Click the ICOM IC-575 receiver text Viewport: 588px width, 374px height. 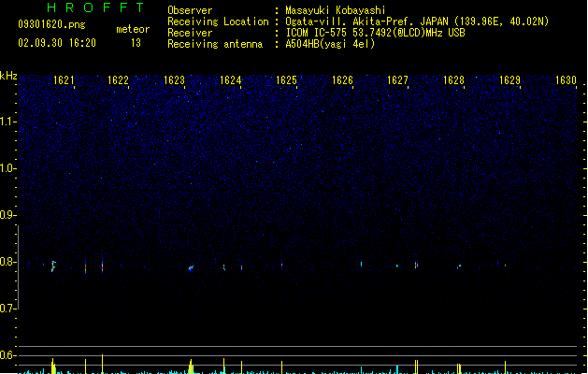point(375,33)
